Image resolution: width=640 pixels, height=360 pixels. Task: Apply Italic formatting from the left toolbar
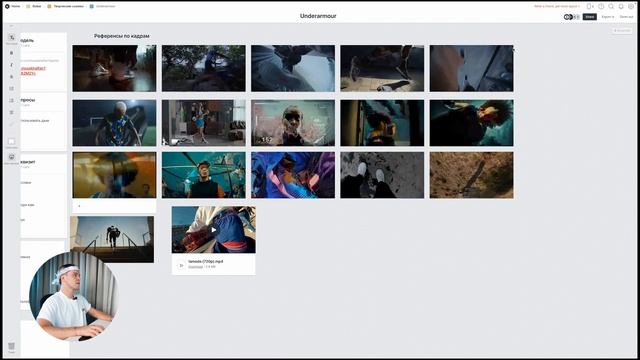[x=11, y=65]
